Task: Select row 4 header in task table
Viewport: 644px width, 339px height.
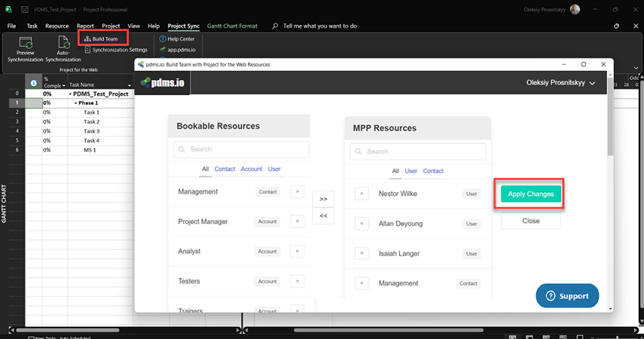Action: (x=17, y=131)
